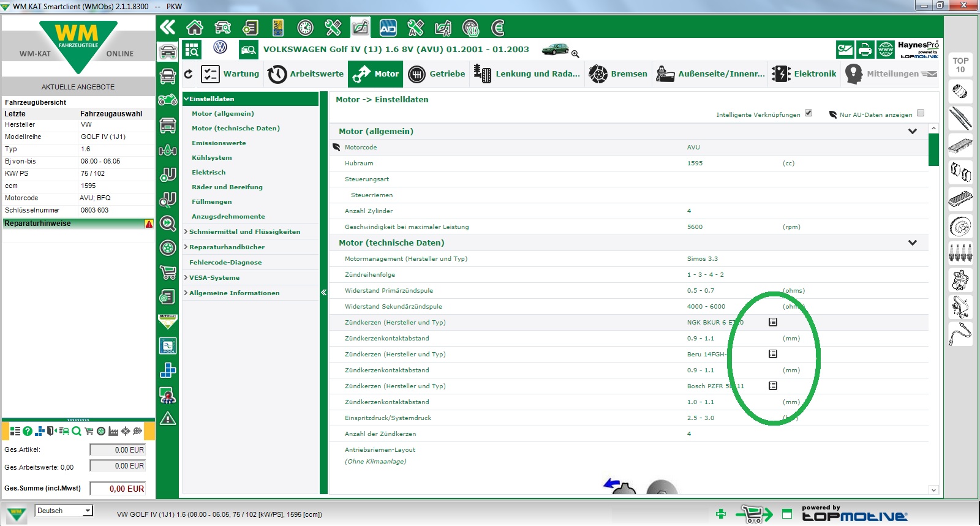Image resolution: width=980 pixels, height=526 pixels.
Task: Open the DAT license plate icon
Action: click(278, 28)
